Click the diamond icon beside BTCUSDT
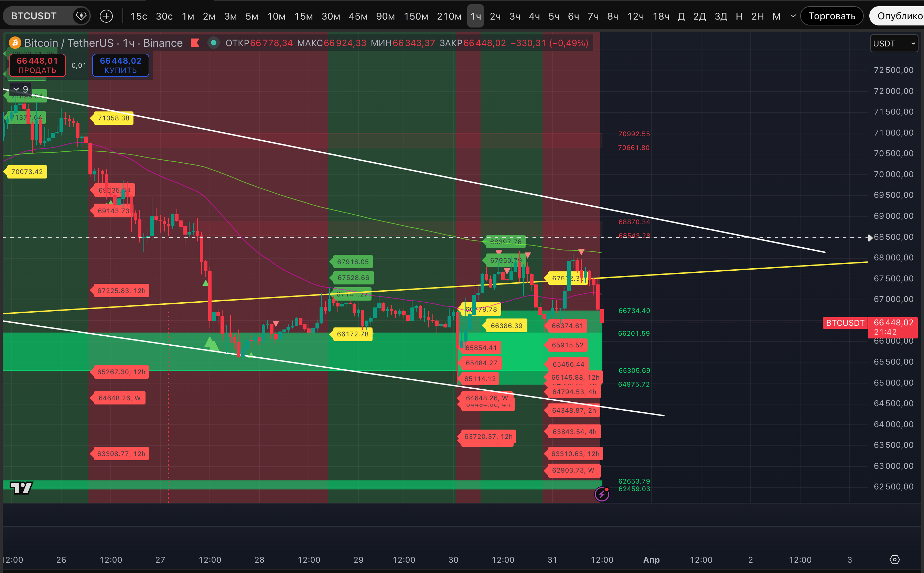The height and width of the screenshot is (573, 924). [81, 16]
